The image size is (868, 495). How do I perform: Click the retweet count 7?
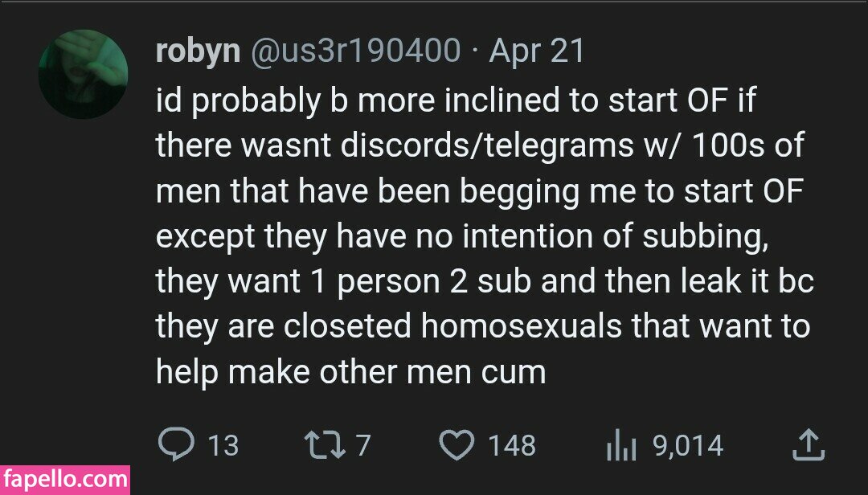point(362,445)
